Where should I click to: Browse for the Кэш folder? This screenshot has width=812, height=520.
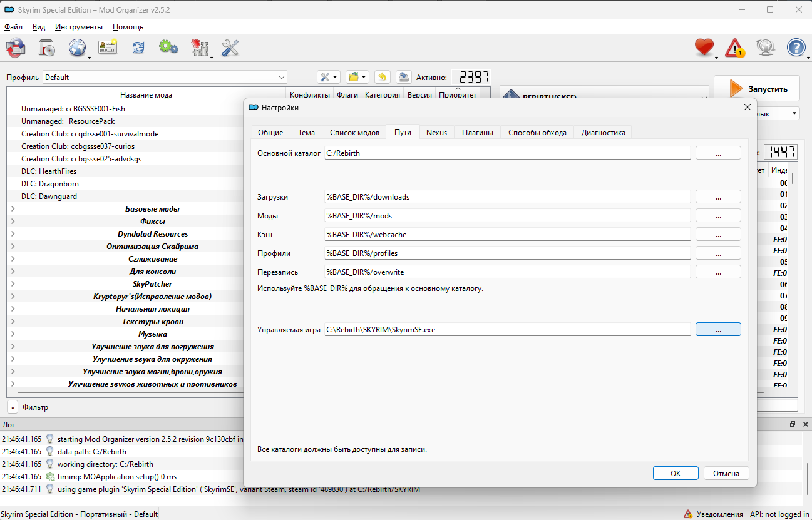718,235
